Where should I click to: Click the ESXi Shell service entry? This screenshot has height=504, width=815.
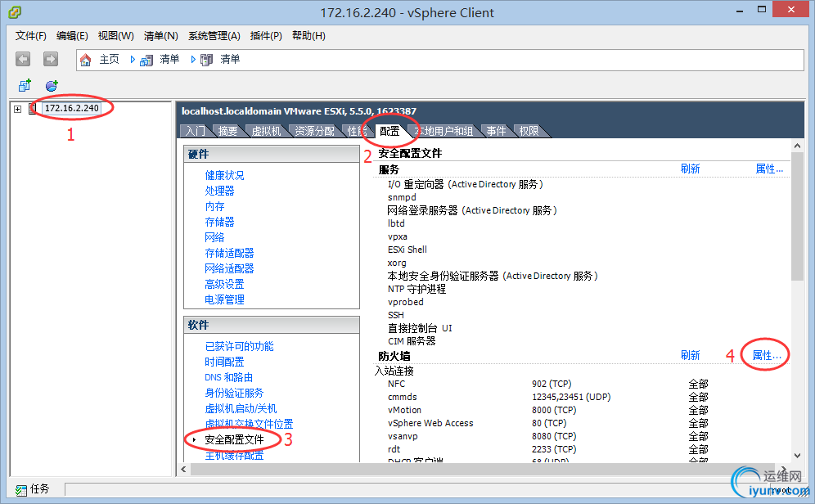(x=407, y=250)
